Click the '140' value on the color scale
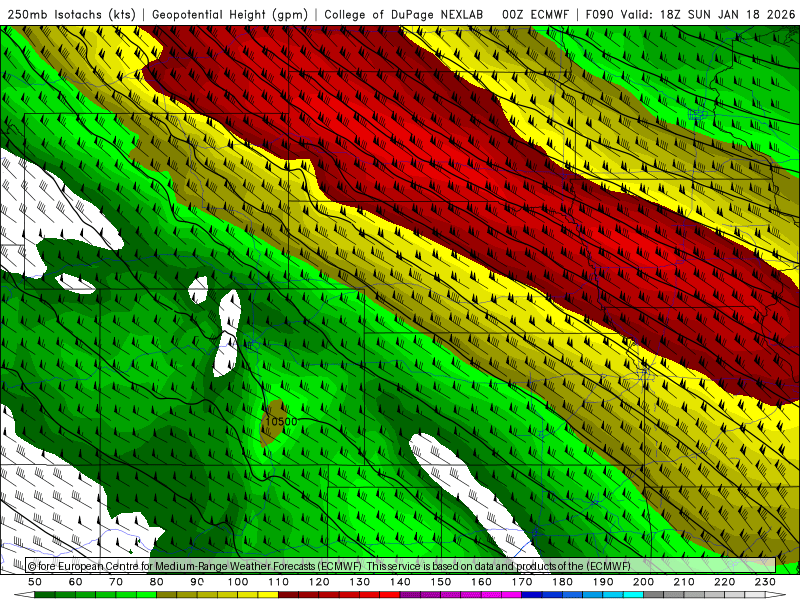 401,582
